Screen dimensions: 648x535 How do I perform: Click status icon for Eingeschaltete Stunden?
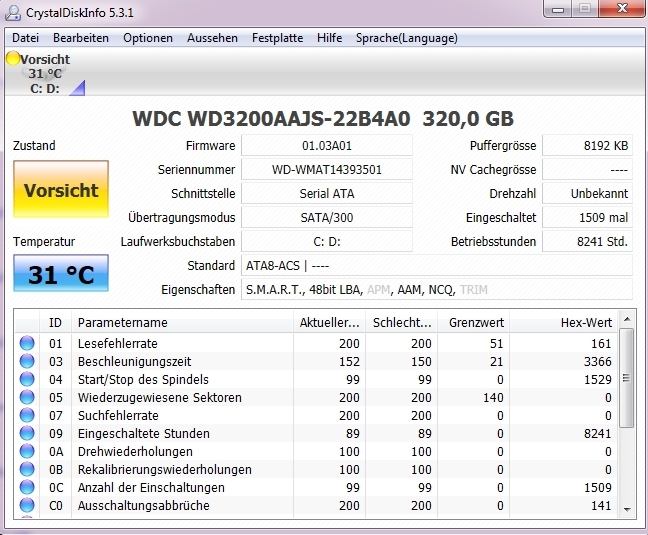[27, 433]
